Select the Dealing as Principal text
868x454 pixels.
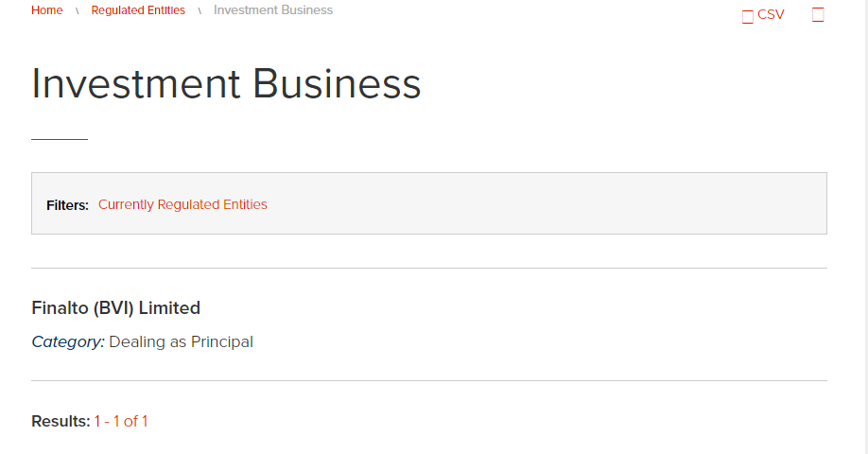click(181, 342)
